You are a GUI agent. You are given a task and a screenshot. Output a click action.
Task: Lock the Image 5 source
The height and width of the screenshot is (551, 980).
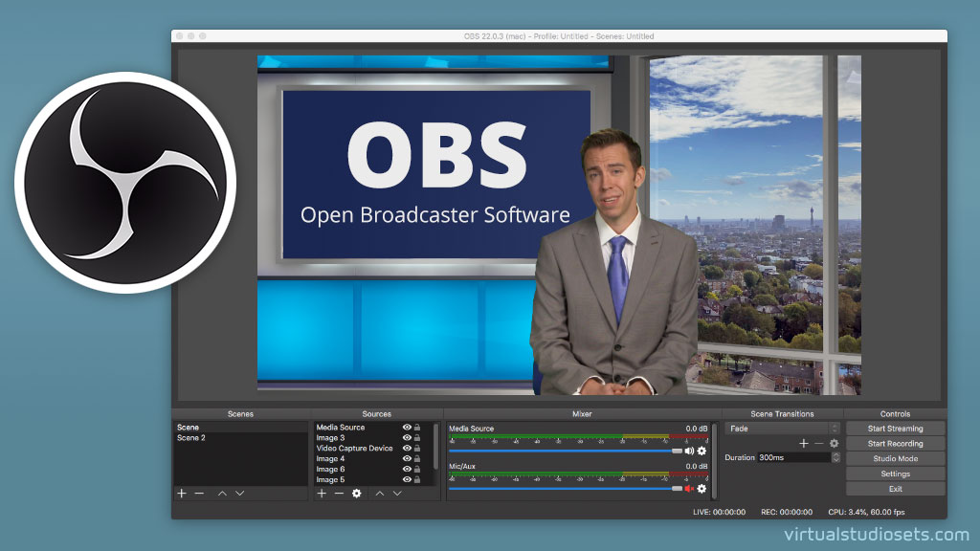coord(417,480)
